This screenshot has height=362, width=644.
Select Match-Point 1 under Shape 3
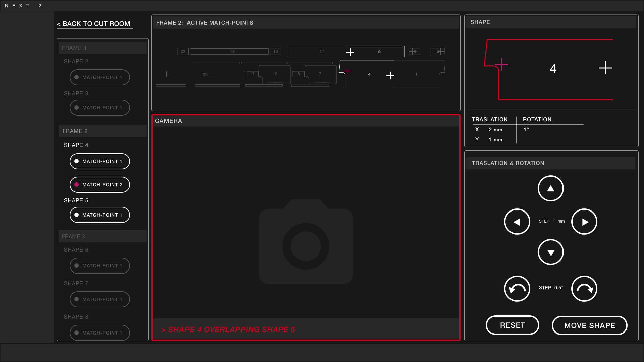point(100,108)
